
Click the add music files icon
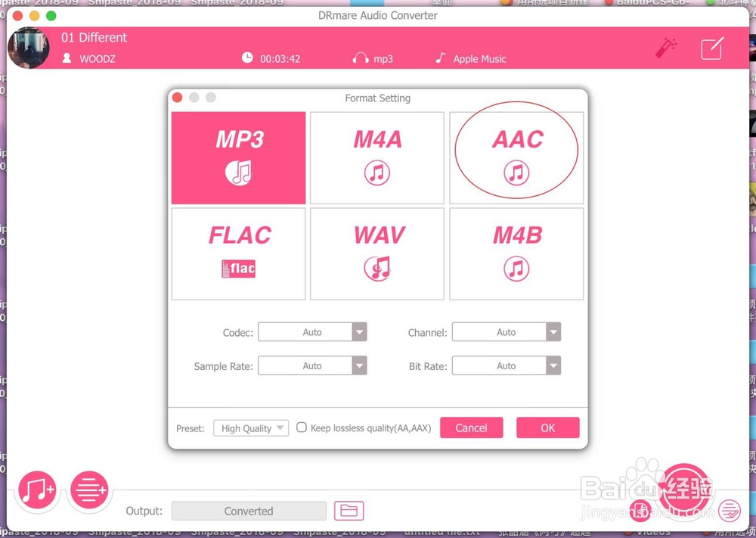click(37, 490)
